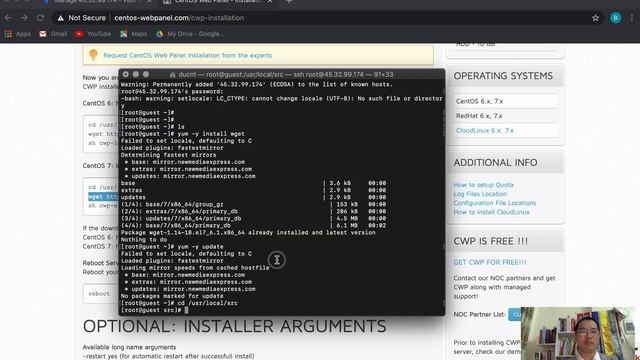Click terminal line 'No packages marked for update'
Screen dimensions: 640x360
(x=172, y=296)
